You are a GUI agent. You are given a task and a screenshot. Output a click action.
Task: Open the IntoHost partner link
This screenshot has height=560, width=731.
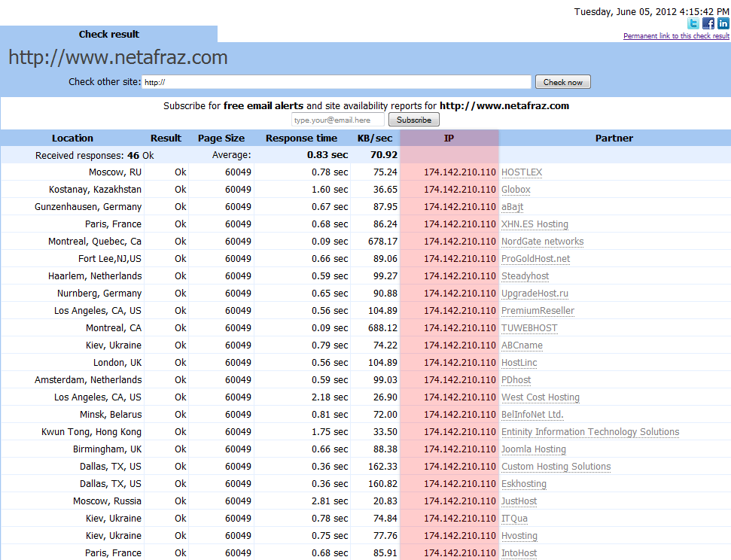(x=519, y=553)
